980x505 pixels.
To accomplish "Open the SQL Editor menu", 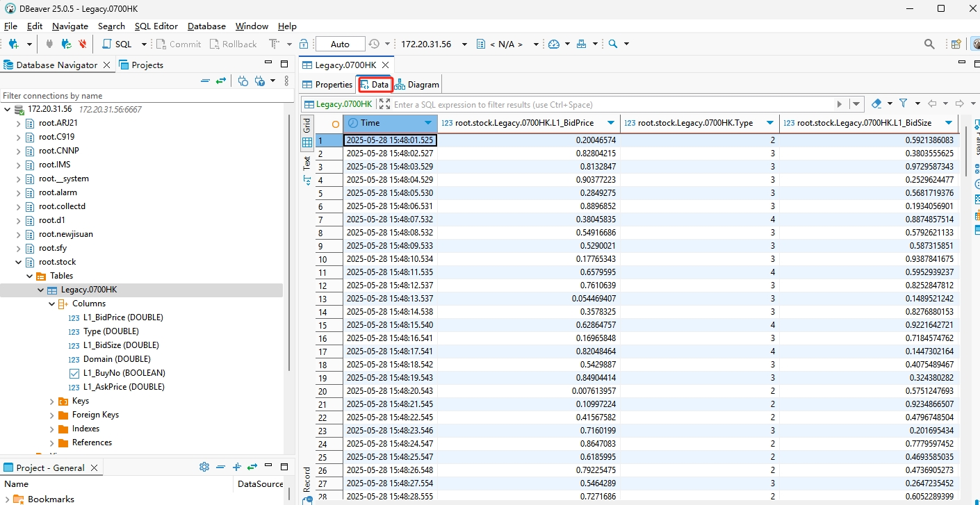I will click(156, 26).
